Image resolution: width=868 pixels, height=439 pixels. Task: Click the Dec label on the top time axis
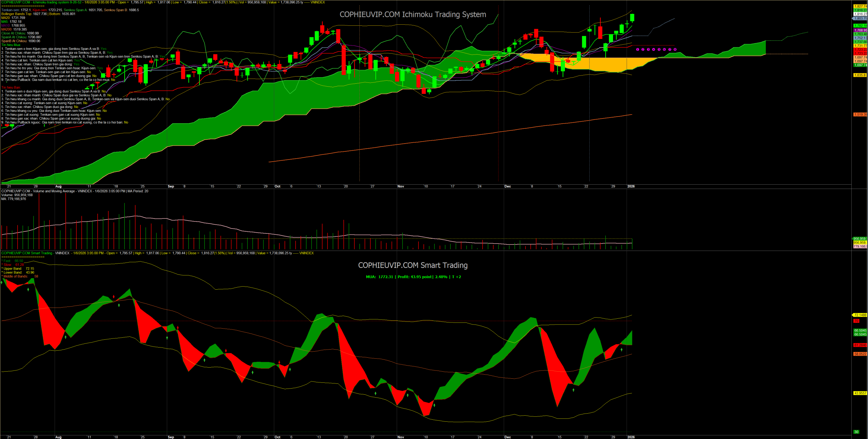click(x=507, y=186)
